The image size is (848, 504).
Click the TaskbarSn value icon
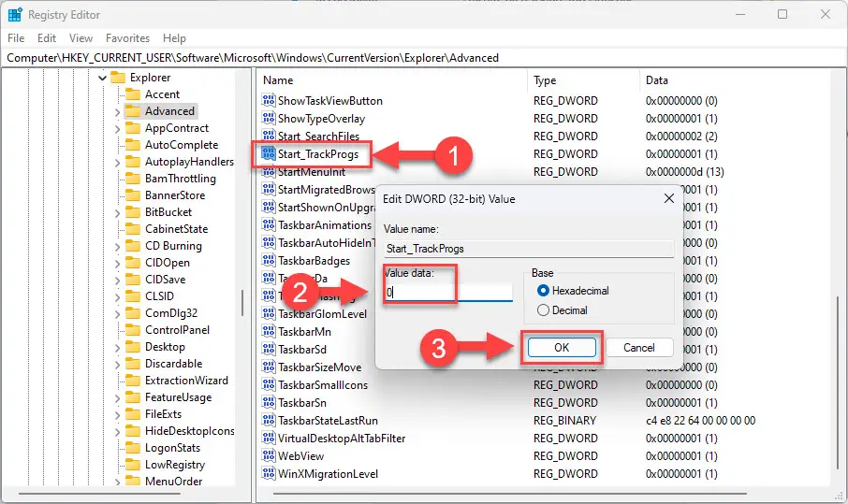click(269, 402)
